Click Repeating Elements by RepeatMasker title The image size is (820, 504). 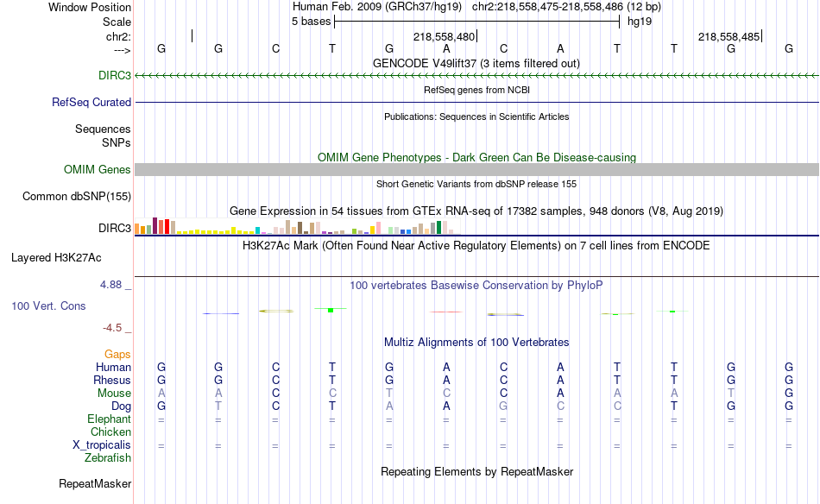(x=476, y=471)
